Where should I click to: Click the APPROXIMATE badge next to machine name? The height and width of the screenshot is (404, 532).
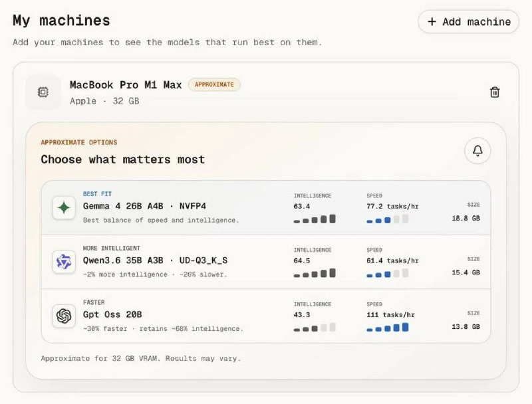(214, 85)
